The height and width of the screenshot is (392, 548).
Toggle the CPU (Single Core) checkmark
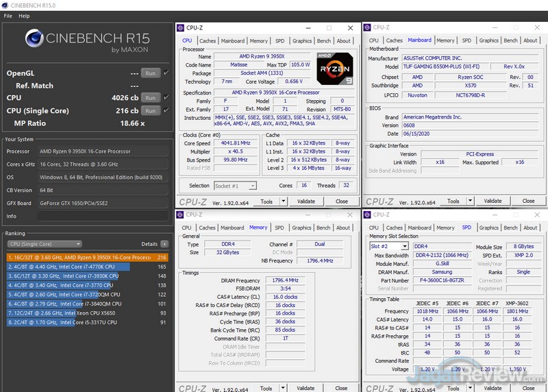click(166, 110)
